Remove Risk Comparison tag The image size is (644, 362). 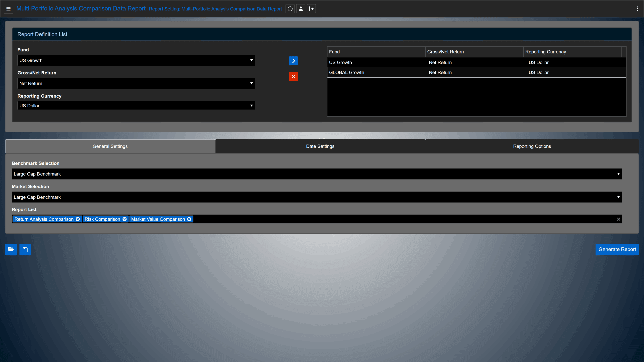(x=125, y=219)
